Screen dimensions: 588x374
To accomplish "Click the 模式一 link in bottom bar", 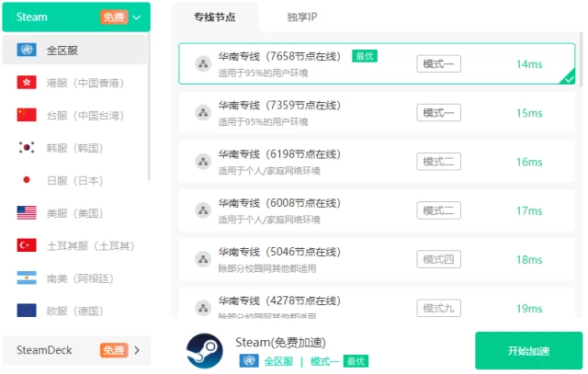I will coord(324,361).
